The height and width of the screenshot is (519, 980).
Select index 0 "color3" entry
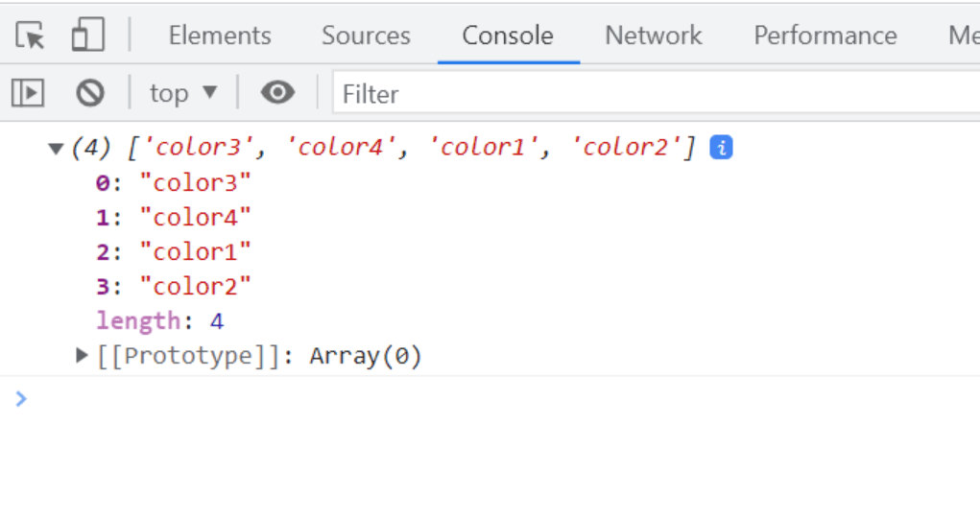[174, 182]
